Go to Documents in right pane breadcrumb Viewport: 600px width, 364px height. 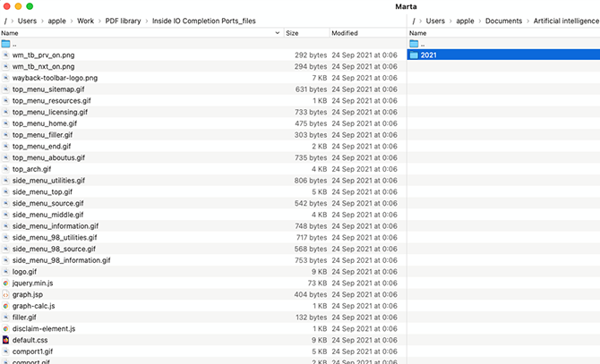tap(503, 21)
